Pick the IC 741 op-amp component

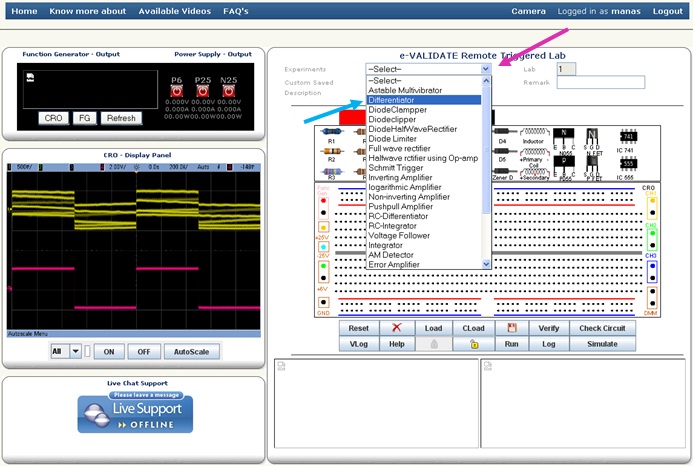tap(629, 138)
